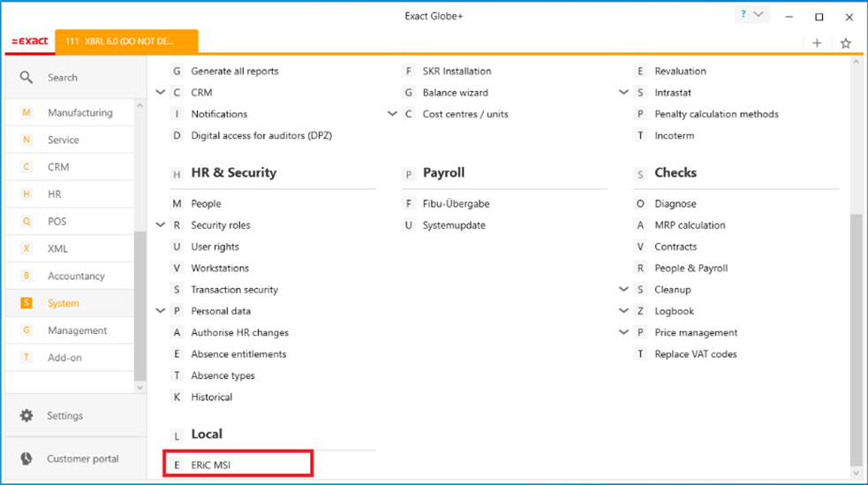
Task: Expand the Personal data submenu
Action: 160,311
